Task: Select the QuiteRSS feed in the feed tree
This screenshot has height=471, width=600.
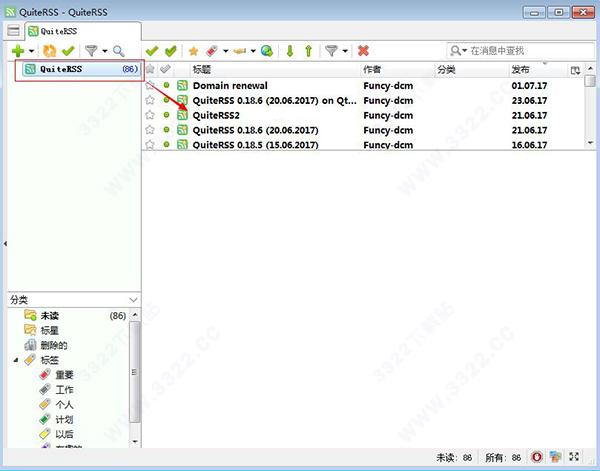Action: (x=81, y=69)
